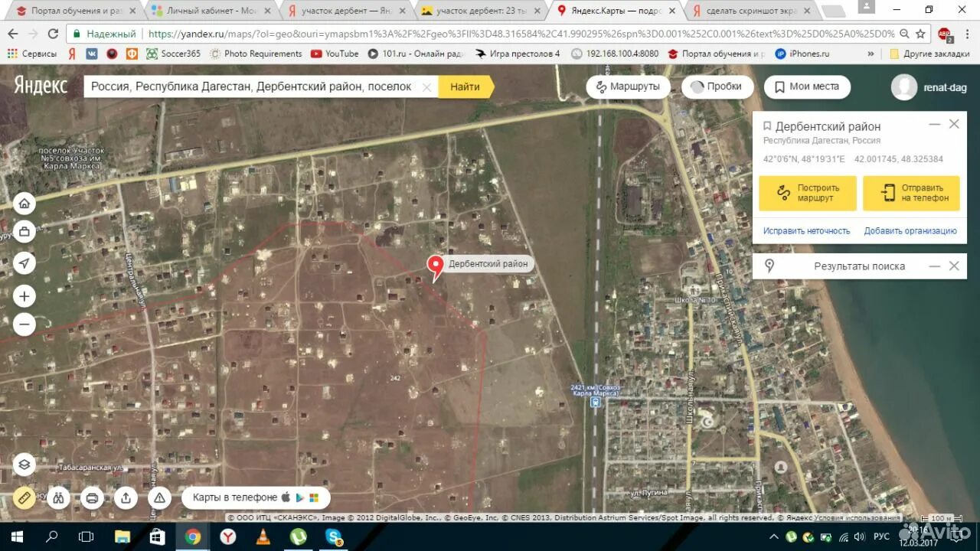Screen dimensions: 980x551
Task: Report an error with the warning triangle icon
Action: tap(159, 498)
